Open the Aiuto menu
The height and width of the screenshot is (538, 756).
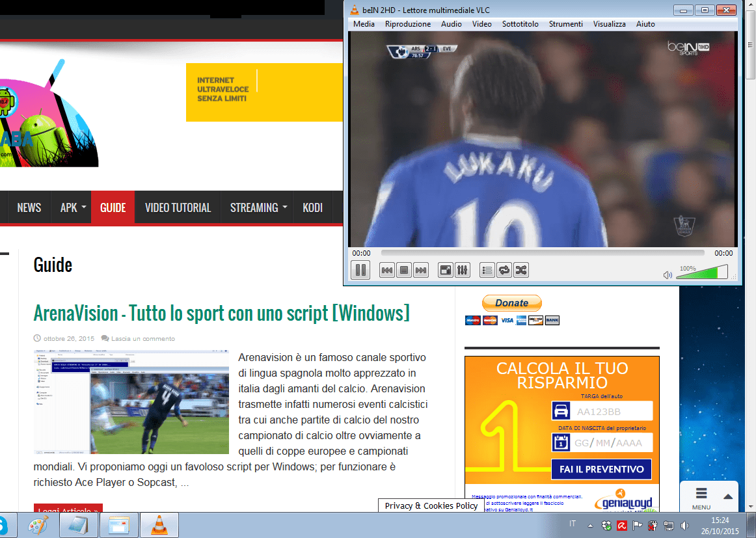tap(645, 24)
